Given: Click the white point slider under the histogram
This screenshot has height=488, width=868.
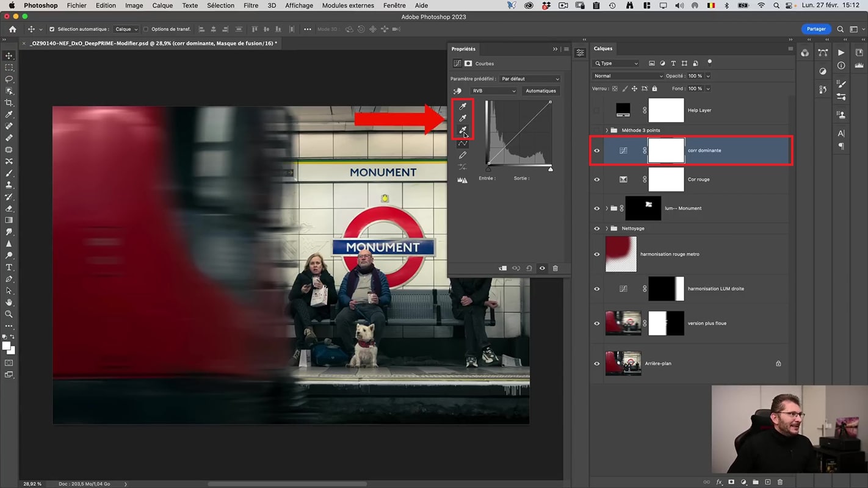Looking at the screenshot, I should click(551, 169).
